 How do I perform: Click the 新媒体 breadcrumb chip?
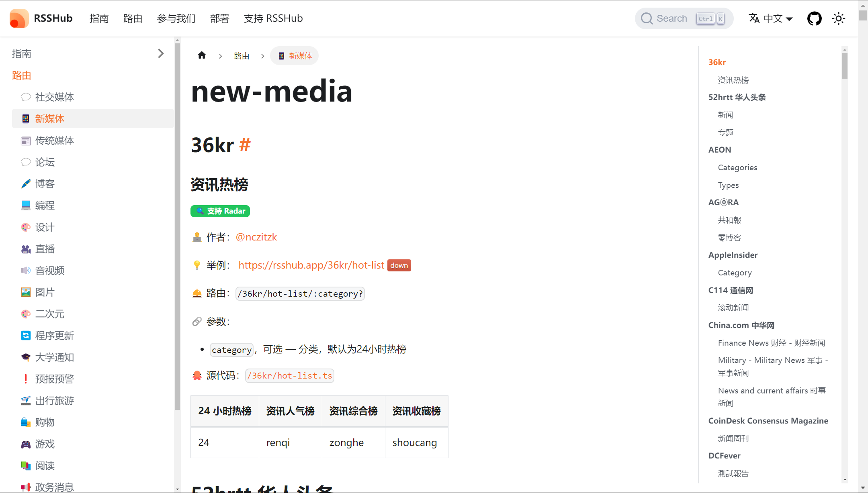coord(295,56)
